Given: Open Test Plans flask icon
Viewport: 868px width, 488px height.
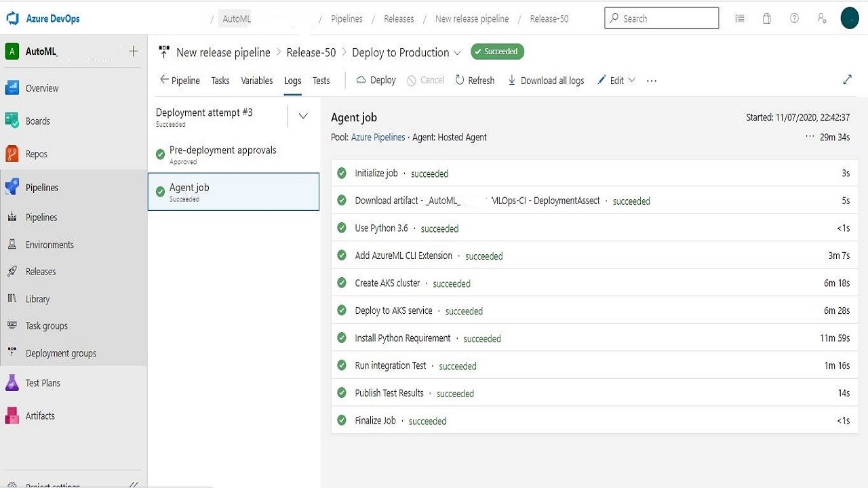Looking at the screenshot, I should [12, 383].
